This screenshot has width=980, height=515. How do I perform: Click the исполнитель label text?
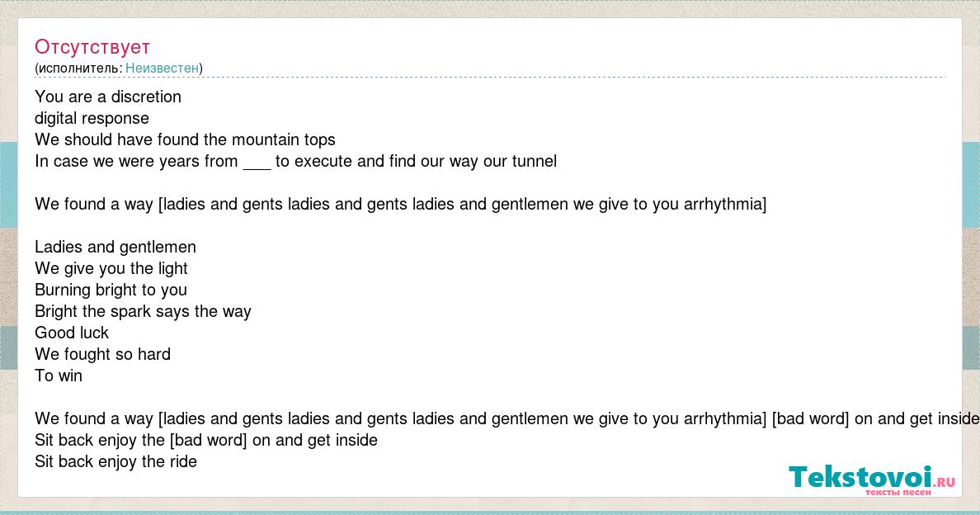point(80,69)
